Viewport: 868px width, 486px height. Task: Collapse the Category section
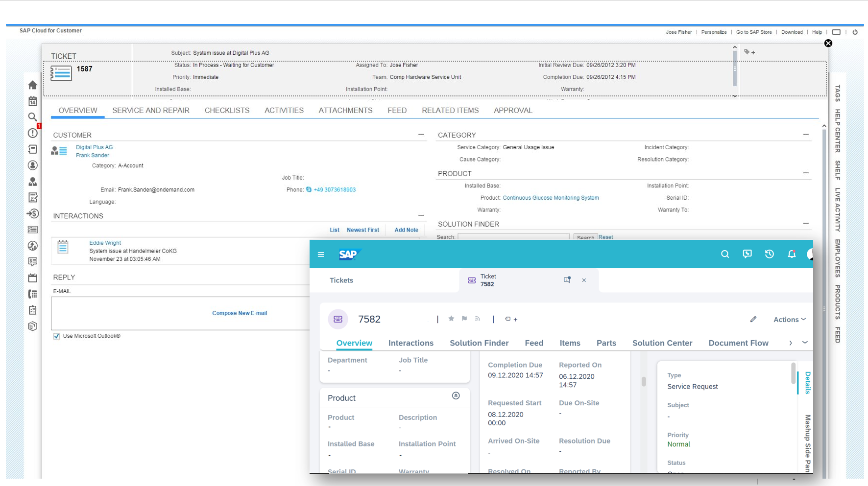806,135
